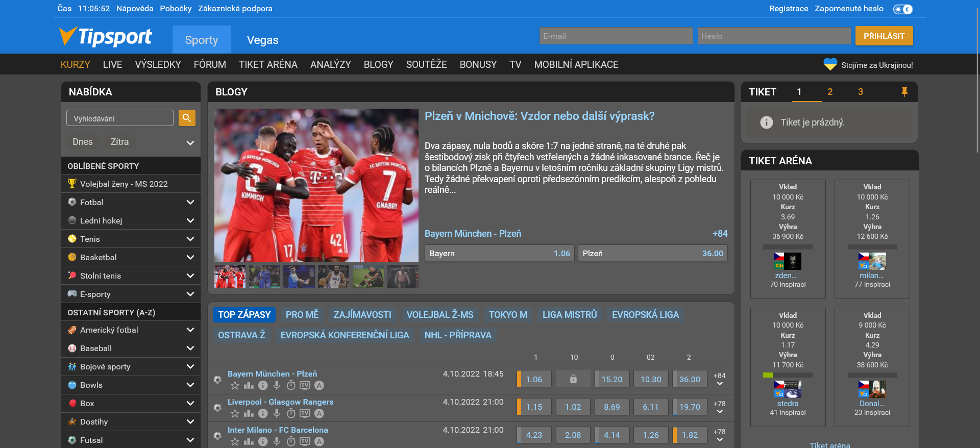Open Zapomenuté heslo link

[849, 9]
